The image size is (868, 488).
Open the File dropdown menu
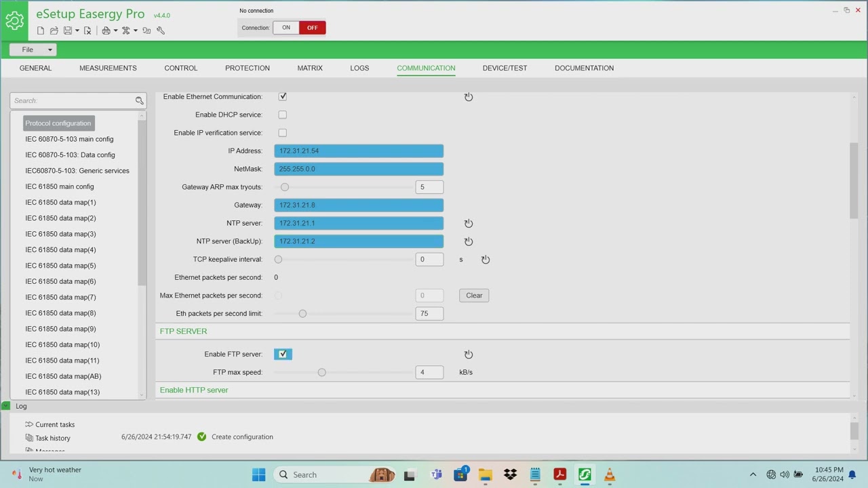[x=33, y=49]
